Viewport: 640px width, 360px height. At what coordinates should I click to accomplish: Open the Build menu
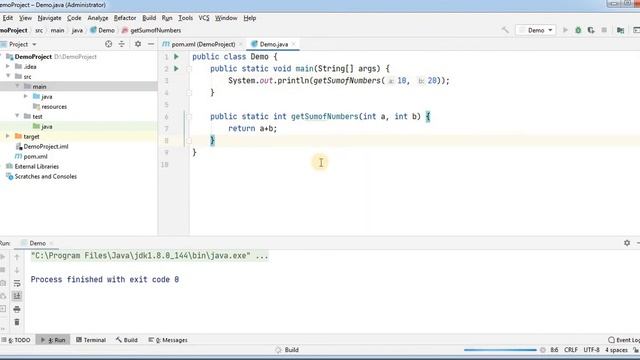(149, 18)
